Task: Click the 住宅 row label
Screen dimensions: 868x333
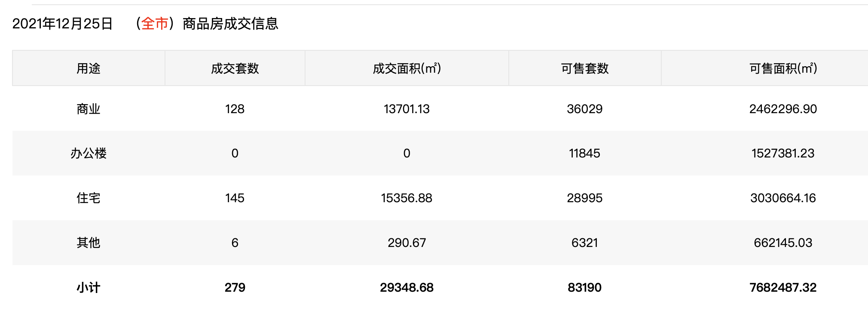Action: click(89, 198)
